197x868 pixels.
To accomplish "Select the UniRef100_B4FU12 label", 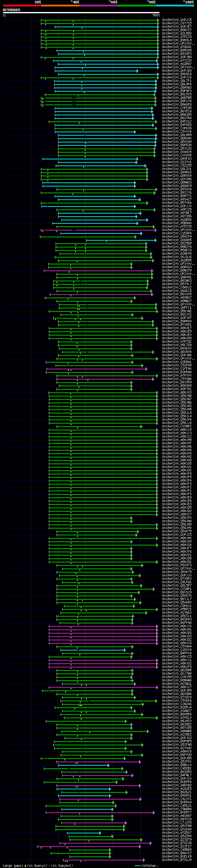I will 177,122.
